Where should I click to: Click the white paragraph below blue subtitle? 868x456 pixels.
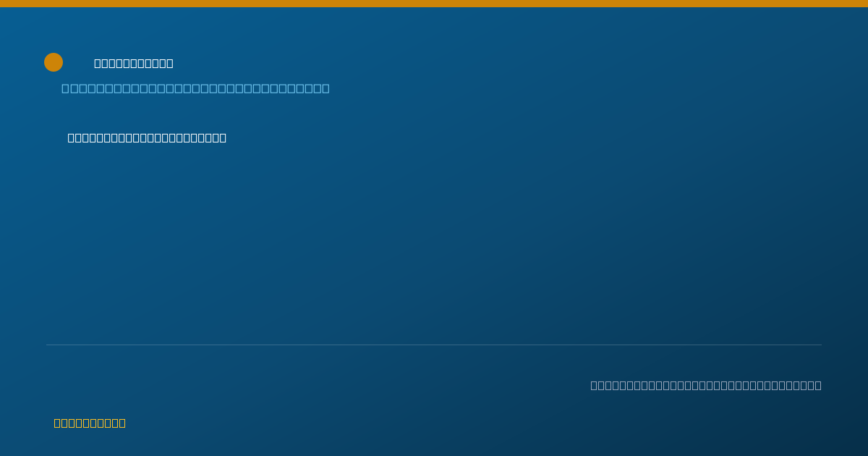click(x=147, y=138)
